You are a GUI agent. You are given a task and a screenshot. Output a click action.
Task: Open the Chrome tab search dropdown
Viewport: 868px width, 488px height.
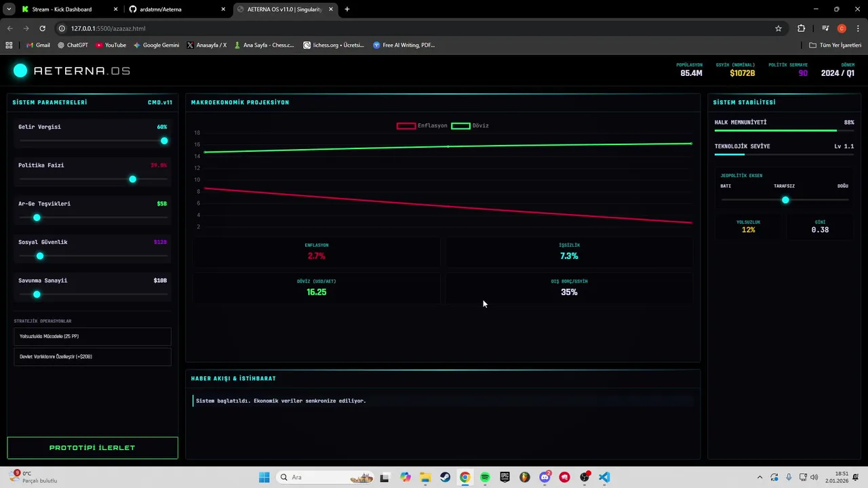(x=9, y=9)
